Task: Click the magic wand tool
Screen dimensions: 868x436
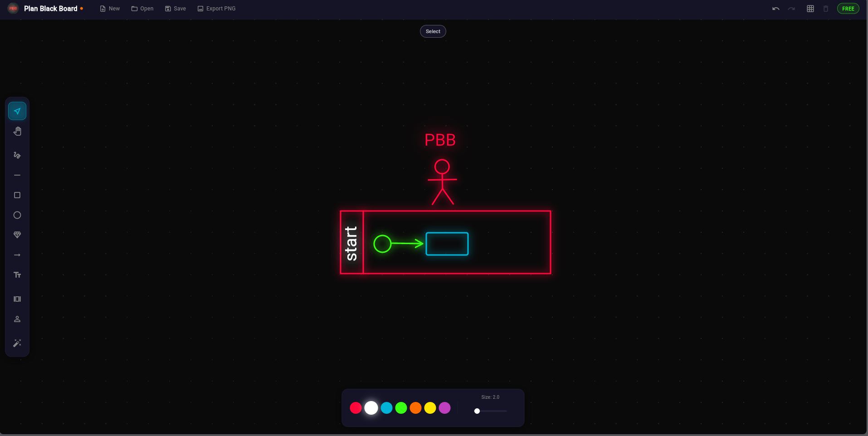Action: tap(17, 343)
